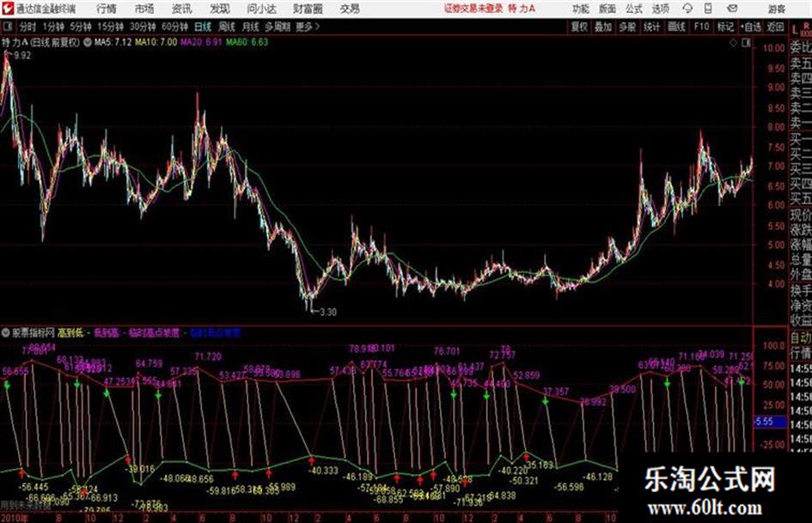
Task: Click the 证券交易未登录 status link
Action: click(x=473, y=9)
